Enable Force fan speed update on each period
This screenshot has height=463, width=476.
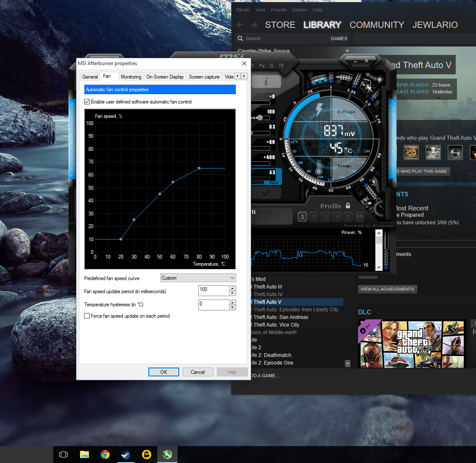(87, 316)
